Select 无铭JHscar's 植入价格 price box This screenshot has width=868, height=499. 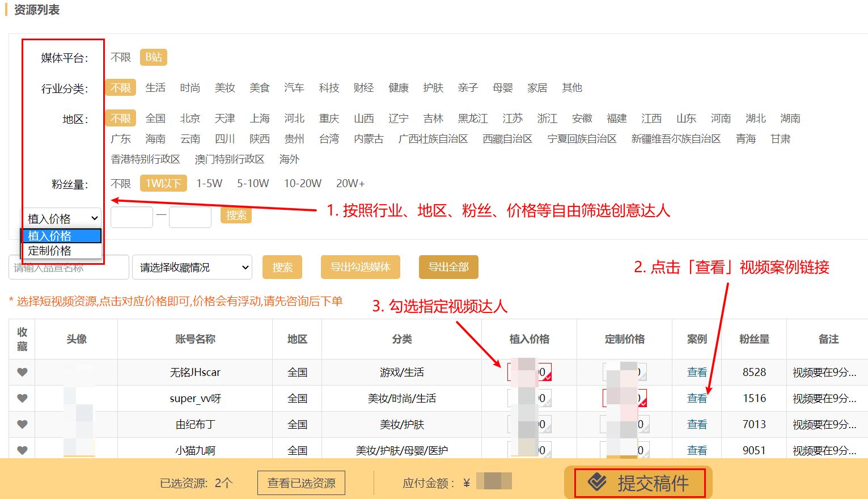pos(530,373)
